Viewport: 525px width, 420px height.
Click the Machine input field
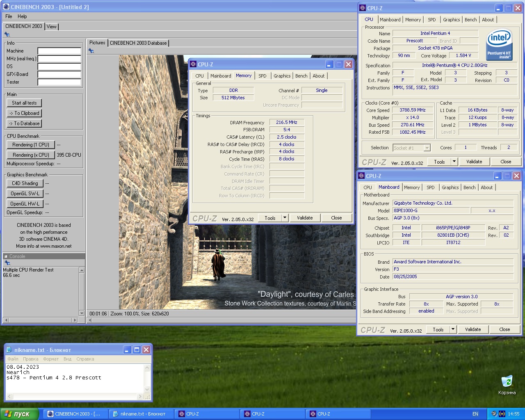59,51
